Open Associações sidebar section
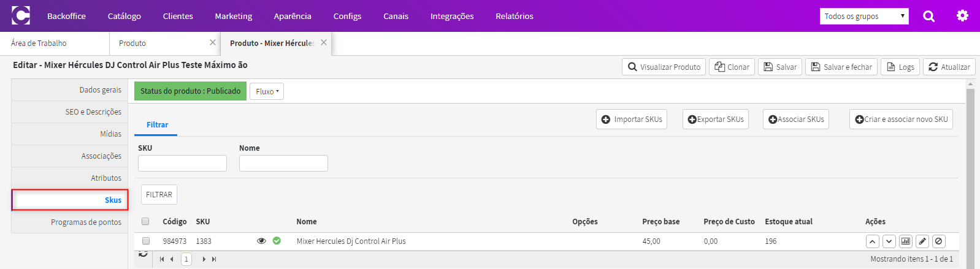 (x=69, y=156)
